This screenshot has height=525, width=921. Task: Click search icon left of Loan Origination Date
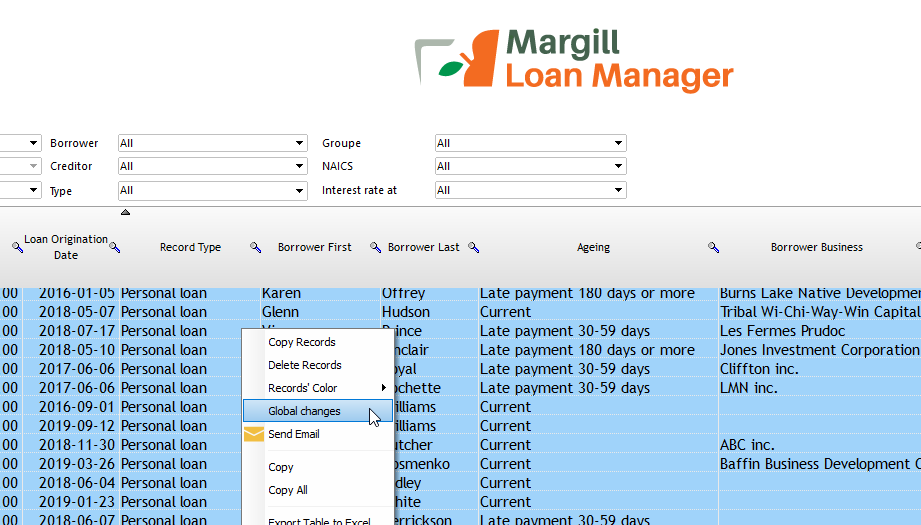click(x=18, y=247)
